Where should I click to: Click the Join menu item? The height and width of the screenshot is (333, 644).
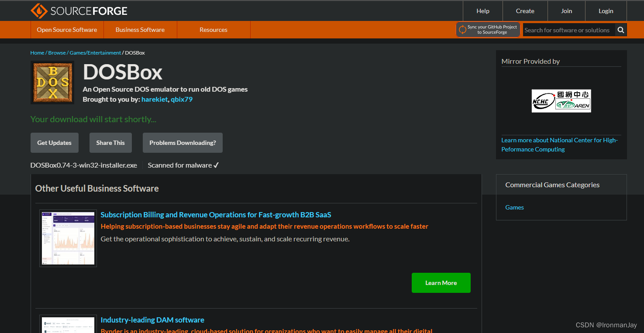point(566,11)
